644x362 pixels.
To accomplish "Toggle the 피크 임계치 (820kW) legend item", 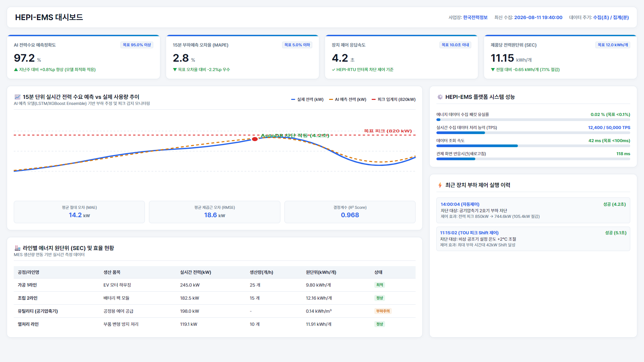I will point(393,100).
